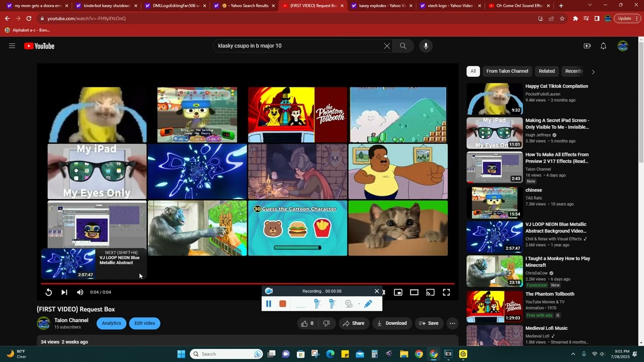Image resolution: width=644 pixels, height=362 pixels.
Task: Seek on the video progress bar
Action: point(248,284)
